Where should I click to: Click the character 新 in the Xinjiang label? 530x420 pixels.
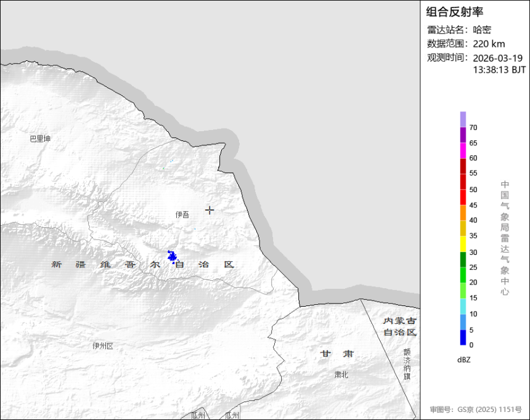coord(57,264)
